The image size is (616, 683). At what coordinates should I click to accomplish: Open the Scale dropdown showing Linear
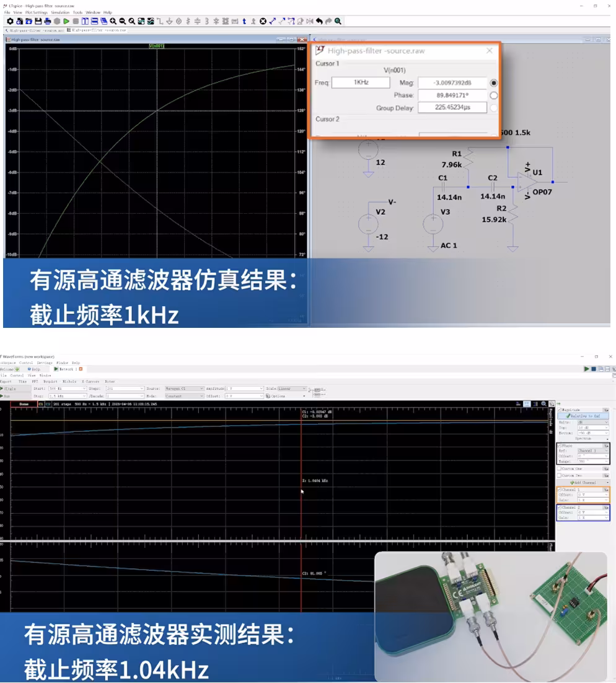click(x=293, y=389)
